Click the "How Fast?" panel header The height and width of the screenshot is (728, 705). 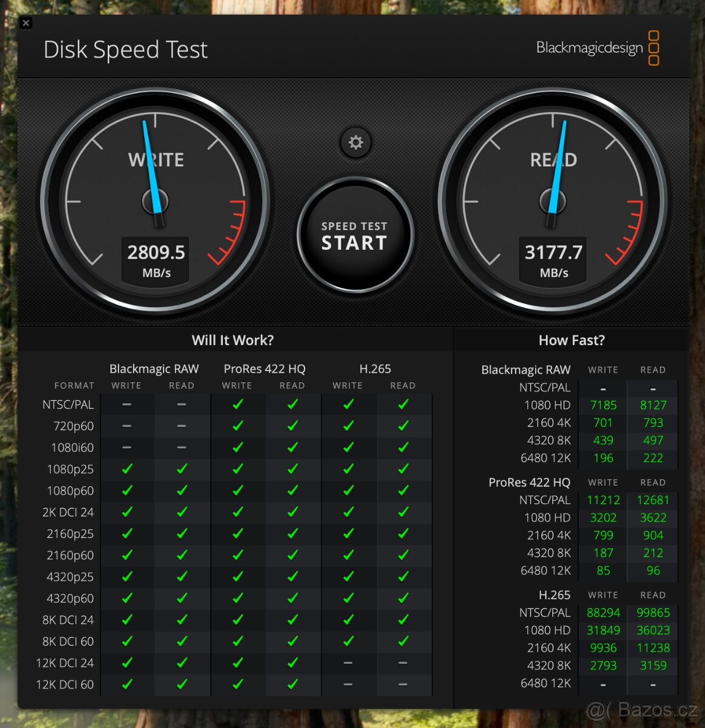[x=572, y=340]
